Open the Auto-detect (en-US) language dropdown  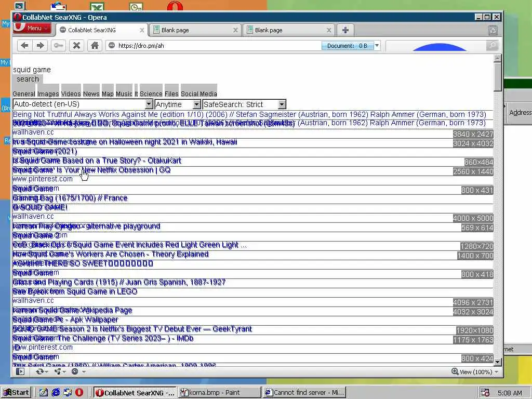(83, 104)
